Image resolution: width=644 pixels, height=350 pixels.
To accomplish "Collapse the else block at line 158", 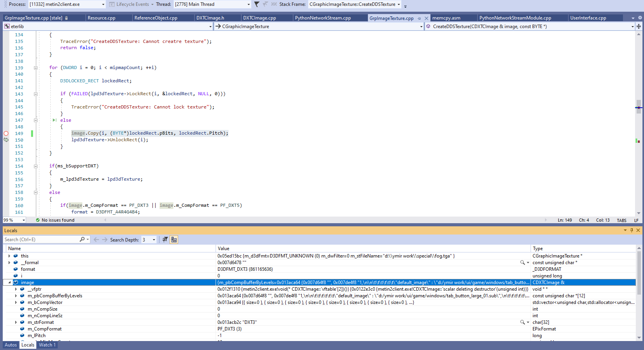I will 35,192.
